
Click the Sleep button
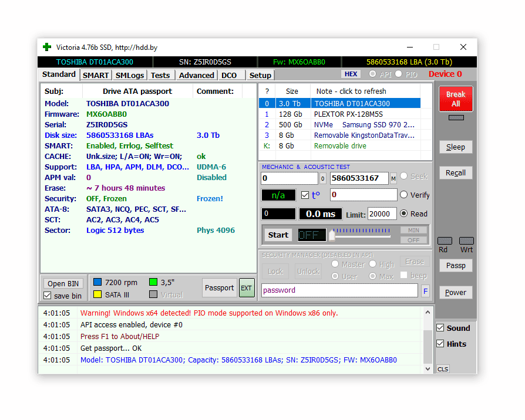coord(456,147)
